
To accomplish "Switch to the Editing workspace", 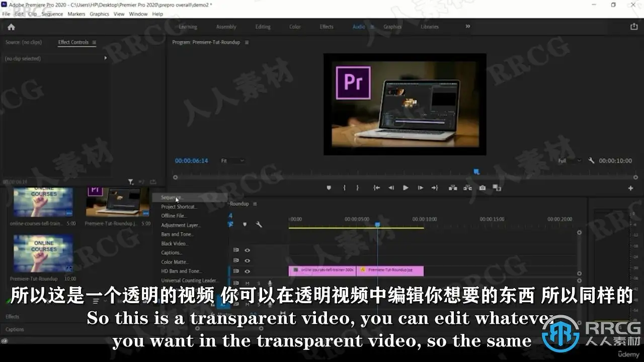I will click(263, 27).
